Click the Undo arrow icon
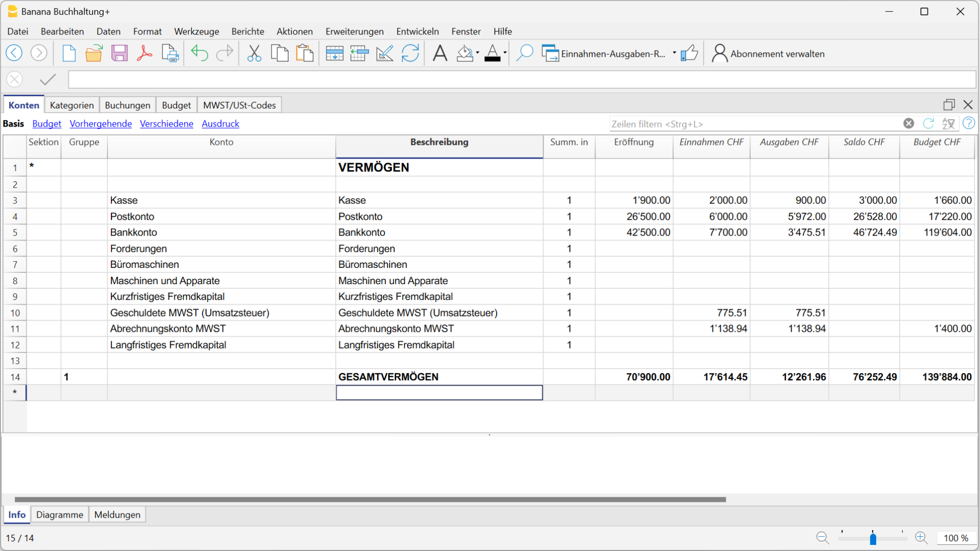This screenshot has width=980, height=551. (x=199, y=53)
